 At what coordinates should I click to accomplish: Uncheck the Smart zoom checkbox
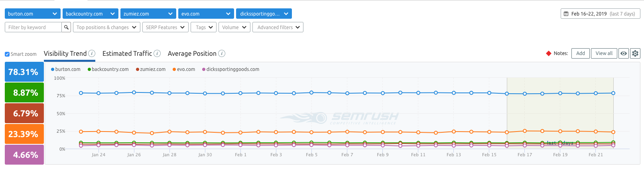click(x=7, y=54)
